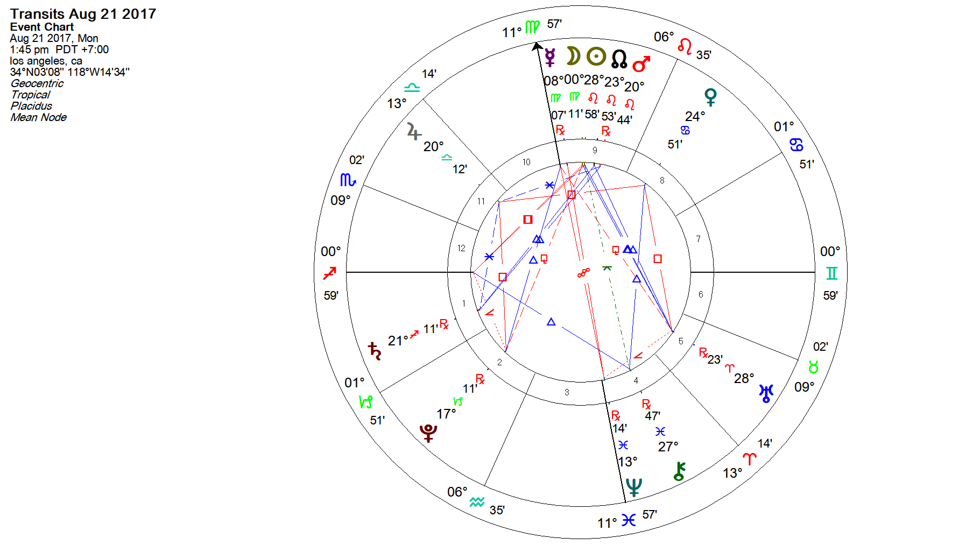This screenshot has width=980, height=545.
Task: Click house number 4 label
Action: tap(636, 380)
